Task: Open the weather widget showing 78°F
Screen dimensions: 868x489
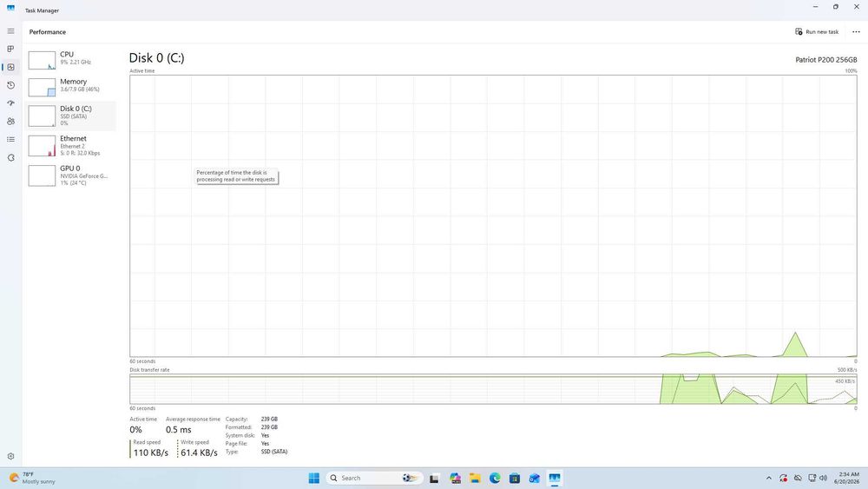Action: point(32,478)
